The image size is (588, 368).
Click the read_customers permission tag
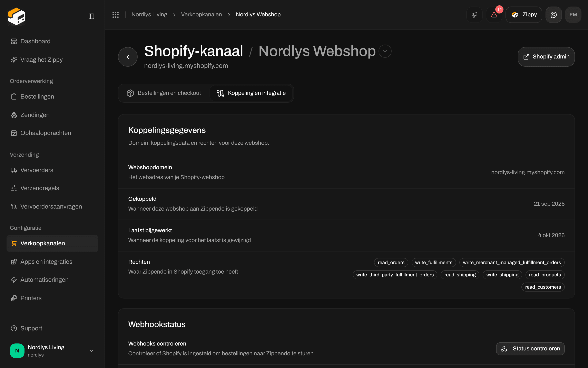coord(543,287)
